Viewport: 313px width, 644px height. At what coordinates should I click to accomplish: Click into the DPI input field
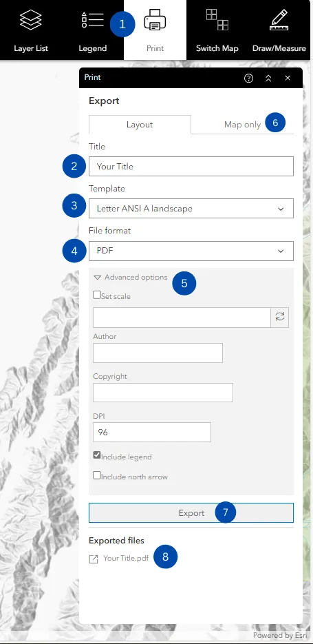152,432
